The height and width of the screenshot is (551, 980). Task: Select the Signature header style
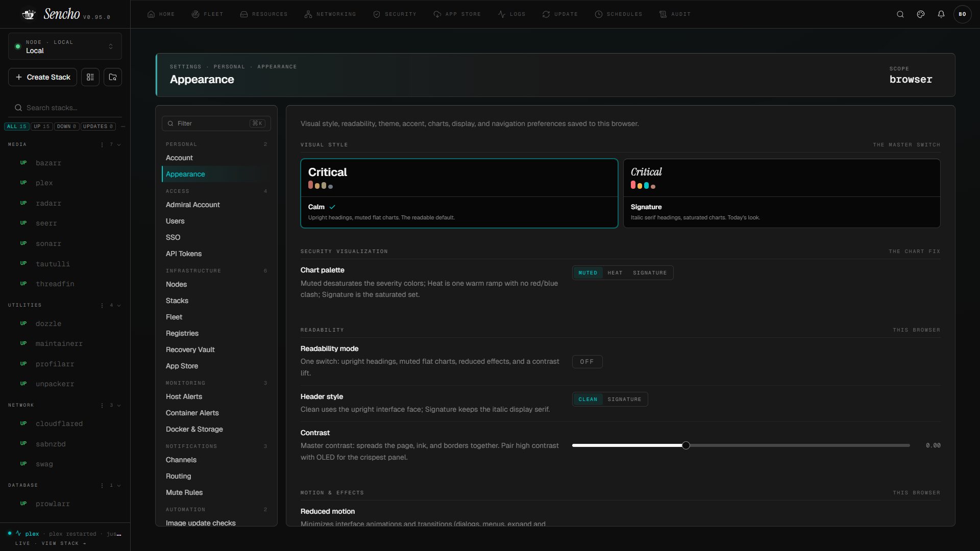coord(624,399)
